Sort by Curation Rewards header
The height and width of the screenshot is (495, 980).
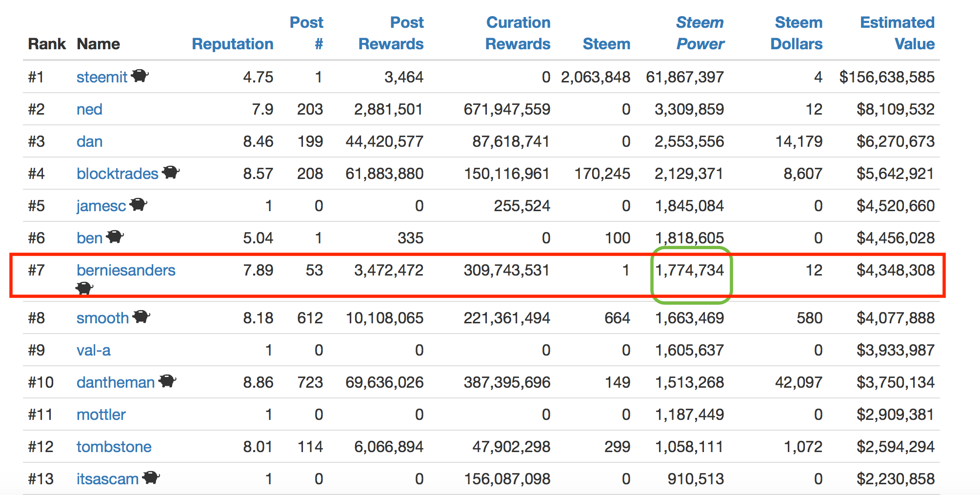coord(518,33)
